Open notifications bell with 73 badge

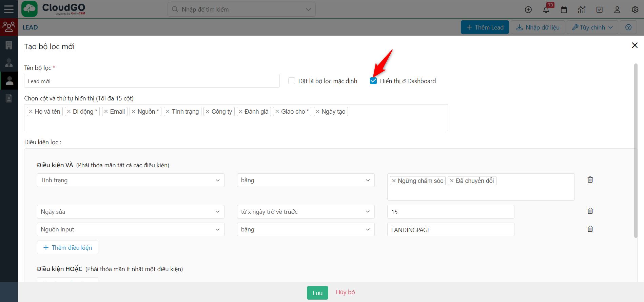point(546,10)
